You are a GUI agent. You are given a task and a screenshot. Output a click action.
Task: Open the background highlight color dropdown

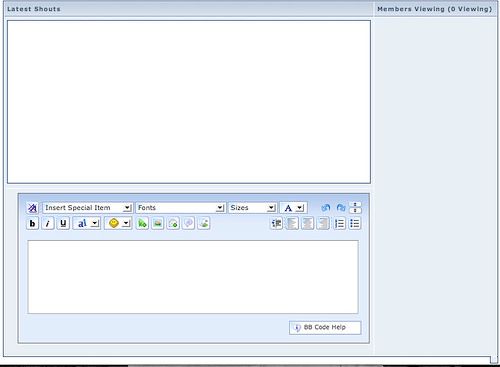point(87,223)
